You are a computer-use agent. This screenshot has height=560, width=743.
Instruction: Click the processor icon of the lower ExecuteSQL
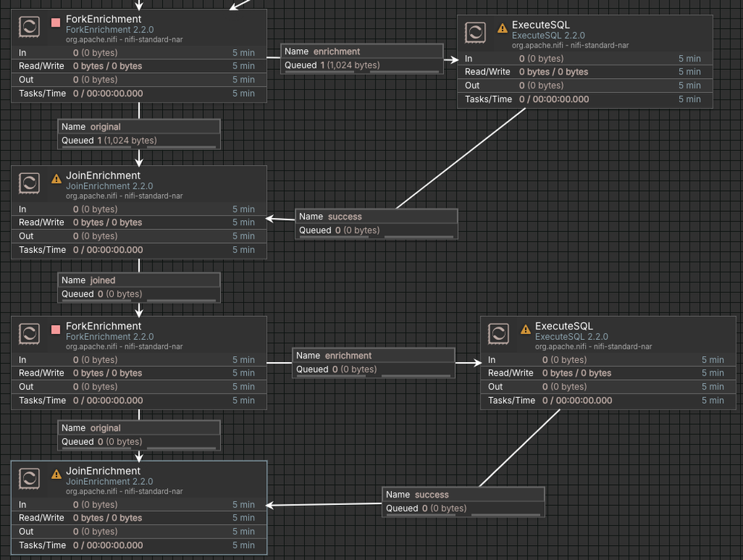pos(498,333)
